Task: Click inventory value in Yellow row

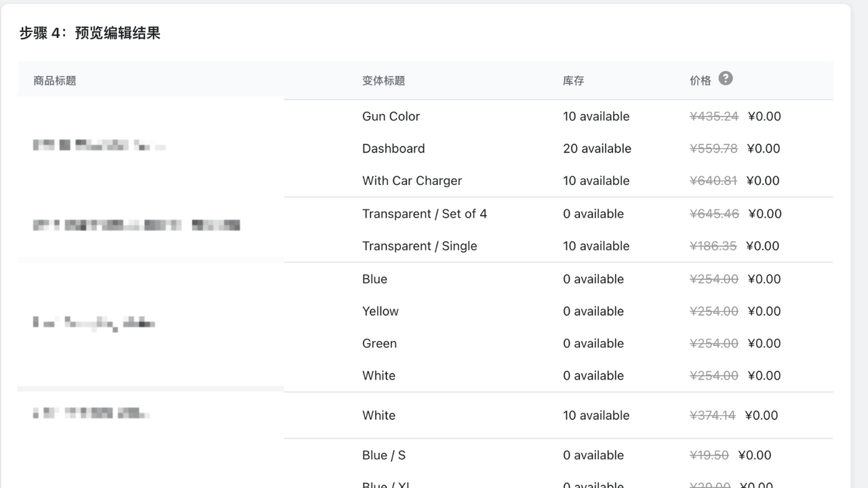Action: tap(593, 311)
